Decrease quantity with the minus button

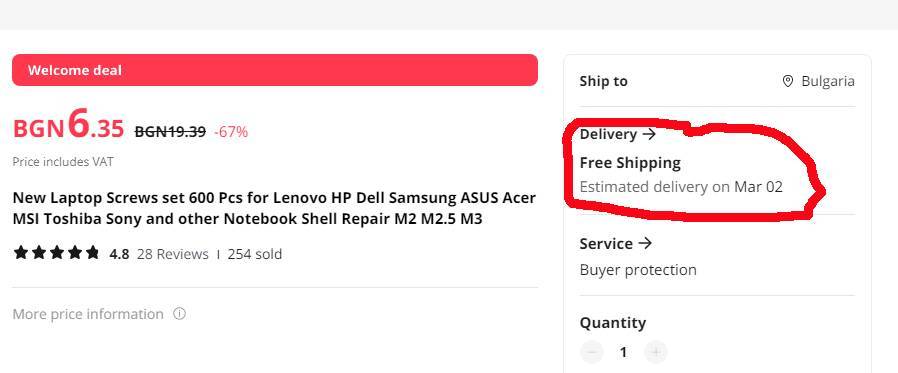[x=592, y=351]
